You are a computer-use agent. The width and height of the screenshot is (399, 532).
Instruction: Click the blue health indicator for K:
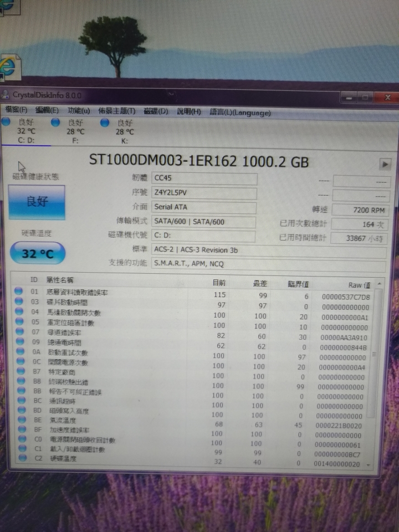[x=105, y=122]
